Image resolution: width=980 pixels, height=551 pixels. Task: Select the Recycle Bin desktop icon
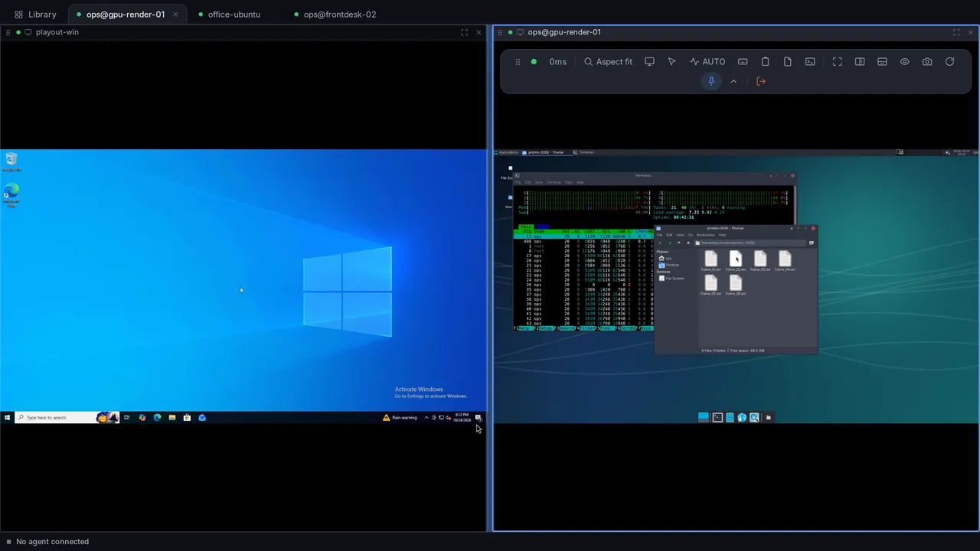(11, 161)
